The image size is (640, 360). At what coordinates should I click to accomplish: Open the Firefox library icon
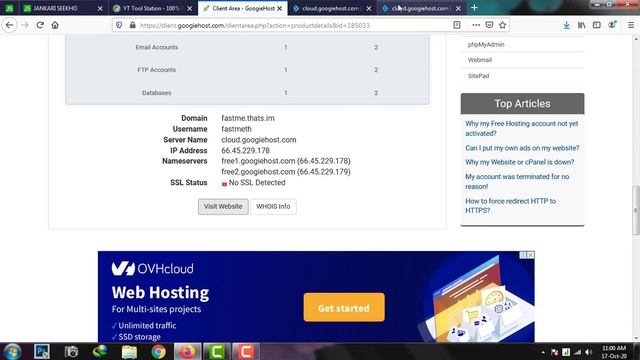582,25
